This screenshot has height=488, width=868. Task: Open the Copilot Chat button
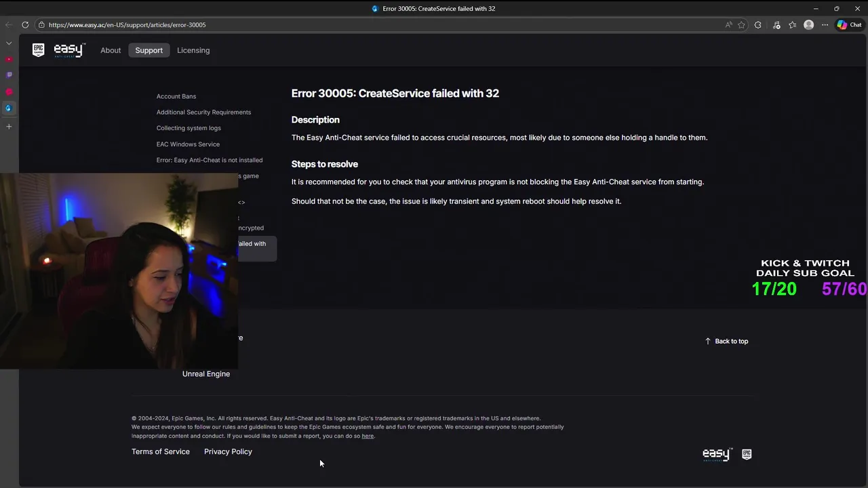[x=849, y=25]
